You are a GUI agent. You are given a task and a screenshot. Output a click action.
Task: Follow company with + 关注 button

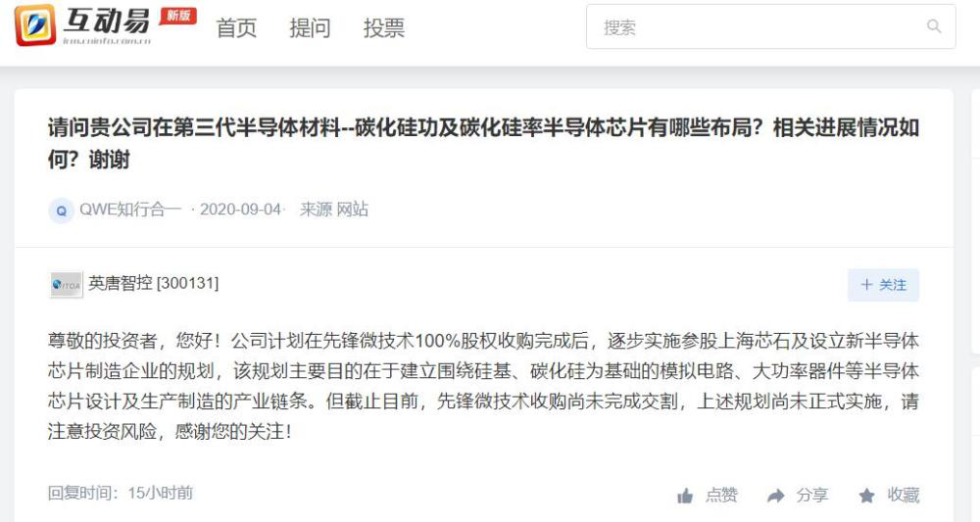[883, 285]
